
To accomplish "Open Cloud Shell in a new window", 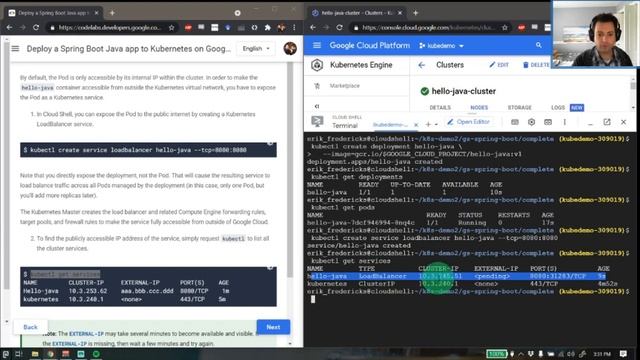I will pyautogui.click(x=607, y=122).
